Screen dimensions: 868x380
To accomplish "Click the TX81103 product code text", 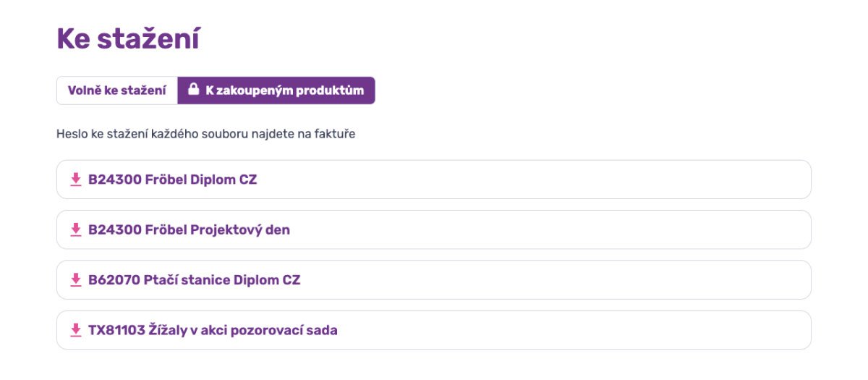I will point(116,330).
